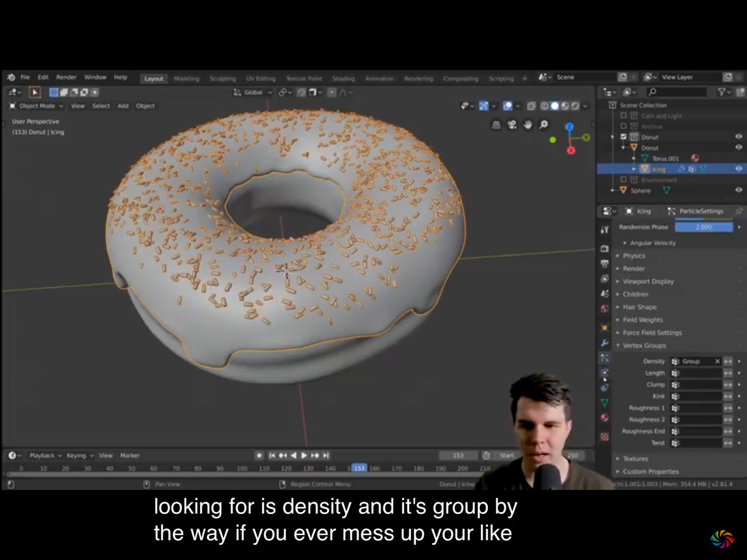Open the Playback menu in timeline
The width and height of the screenshot is (747, 560).
(x=45, y=456)
